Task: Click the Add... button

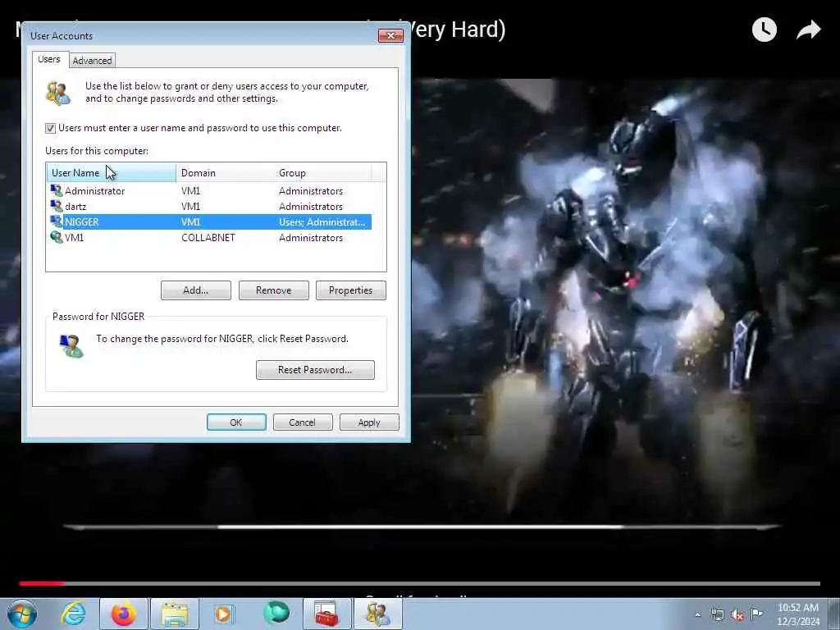Action: (x=196, y=290)
